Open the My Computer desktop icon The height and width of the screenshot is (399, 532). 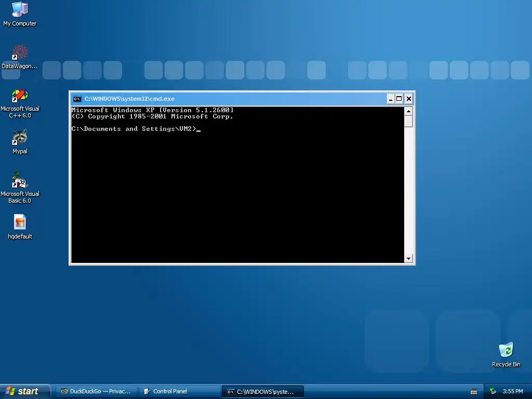click(x=20, y=14)
